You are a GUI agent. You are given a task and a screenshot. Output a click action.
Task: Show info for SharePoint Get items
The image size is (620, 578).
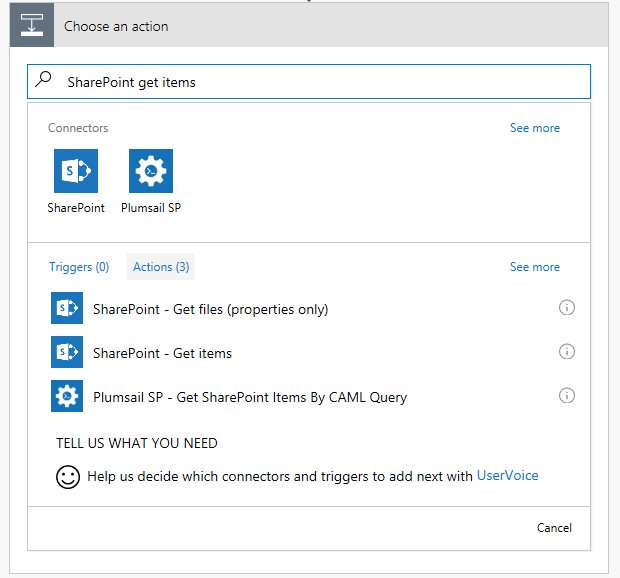[567, 352]
